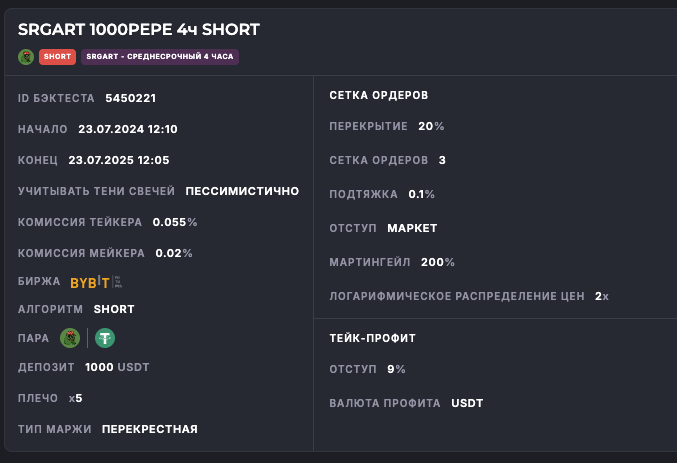The width and height of the screenshot is (677, 463).
Task: Click the ПЕРЕКРЕСТНАЯ margin type value
Action: pos(150,429)
